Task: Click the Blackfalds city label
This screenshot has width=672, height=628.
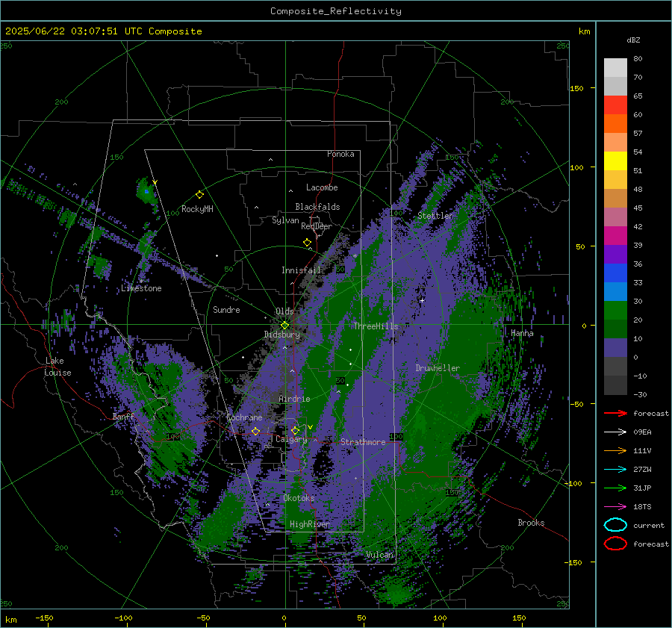Action: (x=317, y=207)
